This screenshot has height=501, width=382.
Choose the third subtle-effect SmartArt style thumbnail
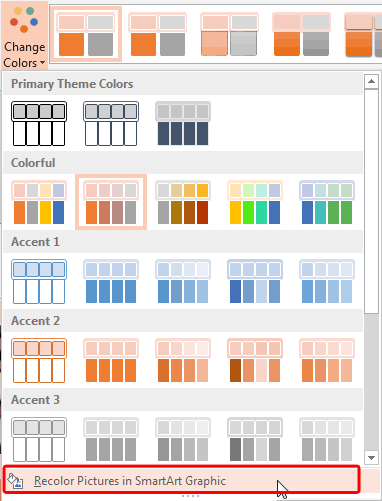click(229, 34)
